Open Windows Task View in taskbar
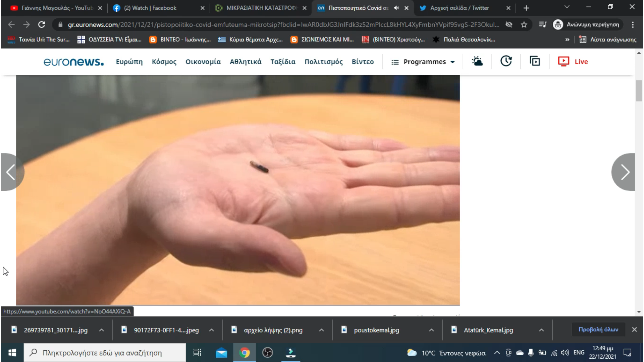The width and height of the screenshot is (644, 362). click(197, 353)
